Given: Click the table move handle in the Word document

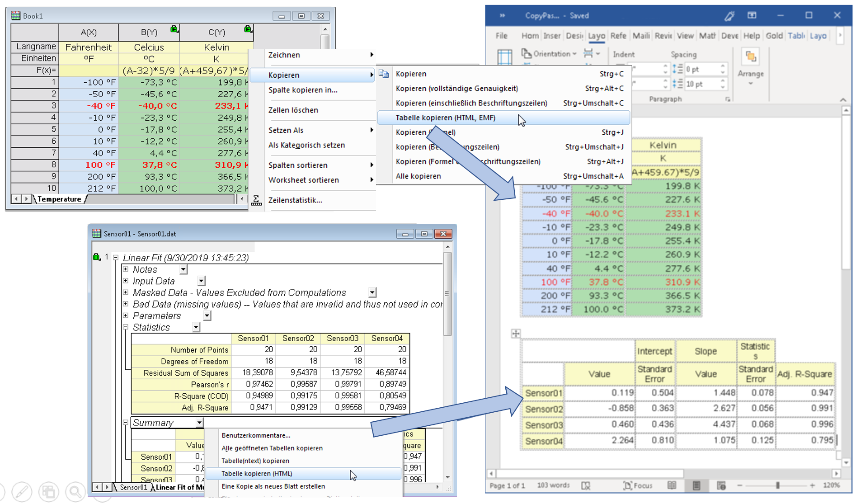Looking at the screenshot, I should (x=516, y=334).
